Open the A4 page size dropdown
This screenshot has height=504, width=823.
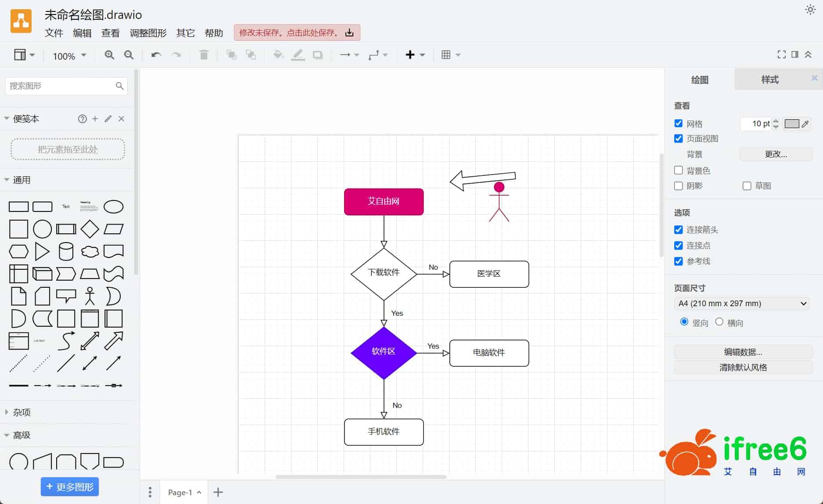coord(742,304)
